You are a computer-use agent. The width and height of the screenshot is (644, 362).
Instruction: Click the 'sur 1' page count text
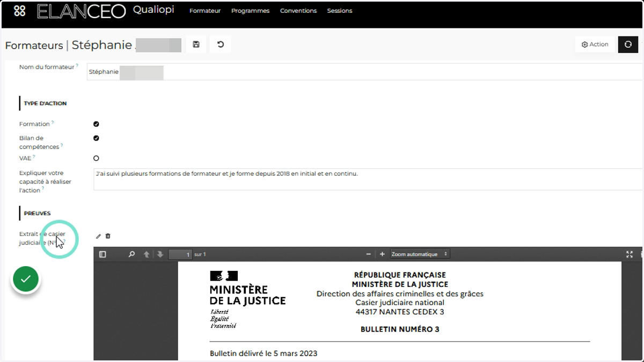pyautogui.click(x=200, y=254)
